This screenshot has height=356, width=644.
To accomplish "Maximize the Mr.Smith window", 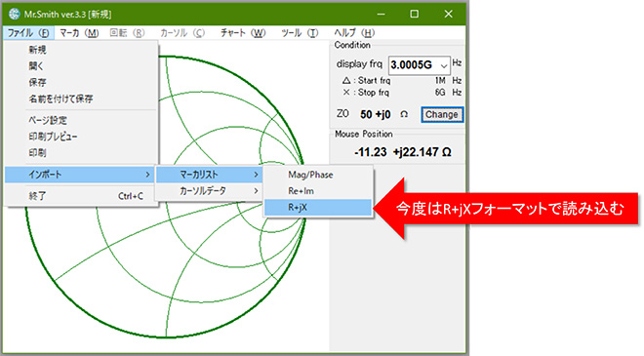I will pos(415,14).
